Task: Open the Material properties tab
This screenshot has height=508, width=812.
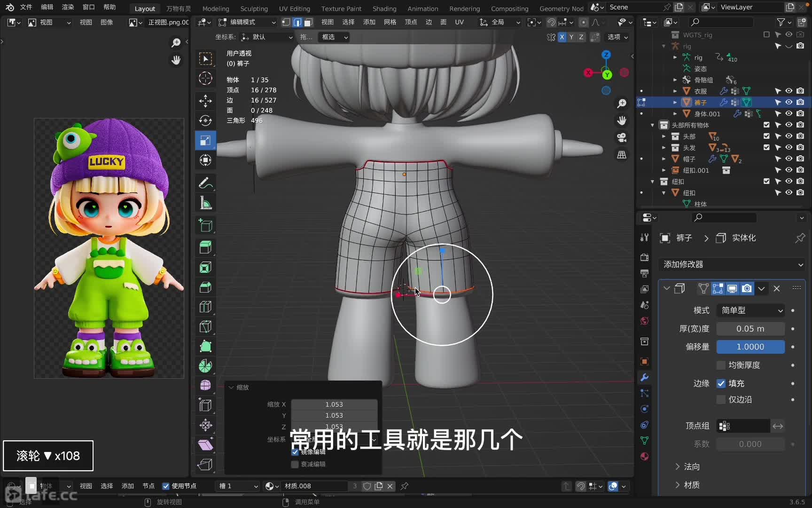Action: point(645,456)
